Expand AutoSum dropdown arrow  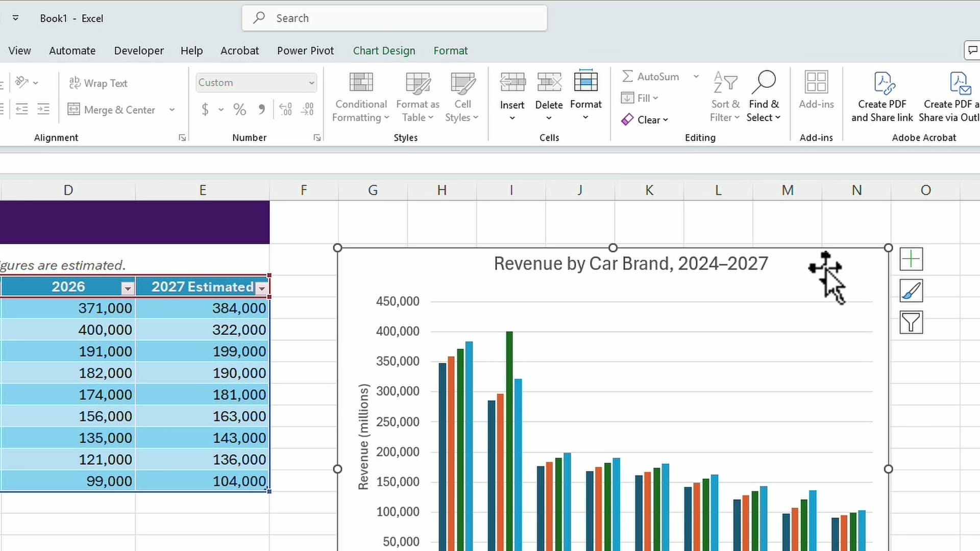[696, 77]
